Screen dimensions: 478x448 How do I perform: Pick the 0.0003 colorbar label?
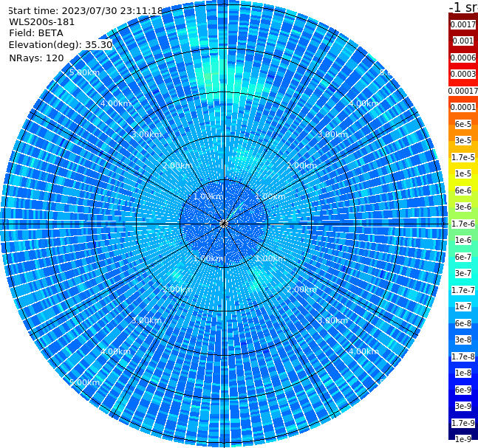pyautogui.click(x=463, y=74)
